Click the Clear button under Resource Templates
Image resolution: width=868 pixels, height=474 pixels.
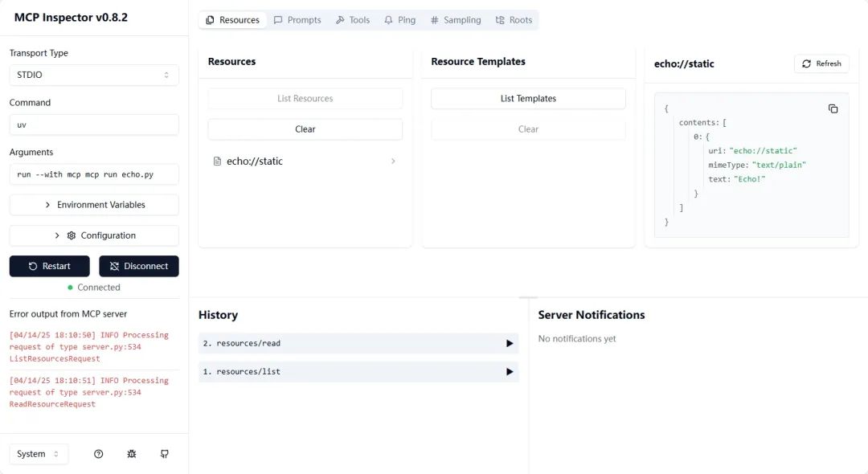(528, 129)
